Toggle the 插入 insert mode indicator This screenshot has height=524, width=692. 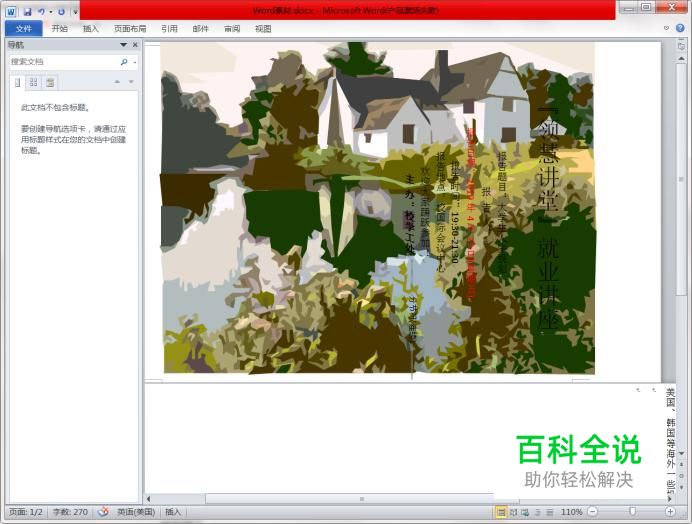[x=173, y=512]
